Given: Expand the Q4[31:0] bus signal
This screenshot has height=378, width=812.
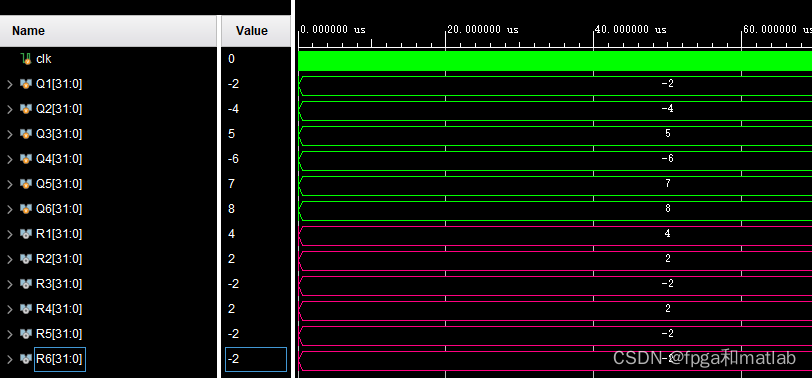Looking at the screenshot, I should coord(10,159).
